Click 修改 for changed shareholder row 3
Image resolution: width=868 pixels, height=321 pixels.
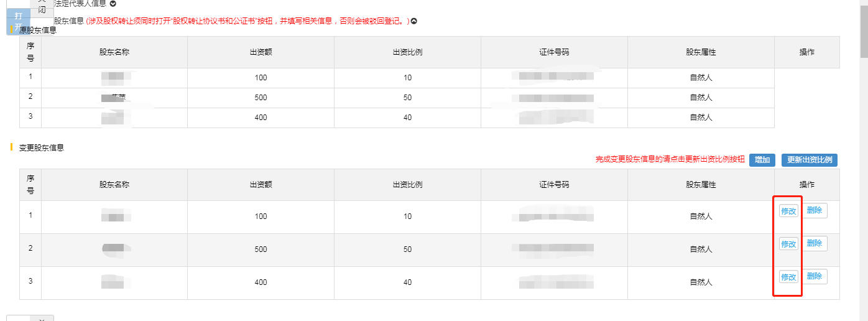pyautogui.click(x=788, y=277)
